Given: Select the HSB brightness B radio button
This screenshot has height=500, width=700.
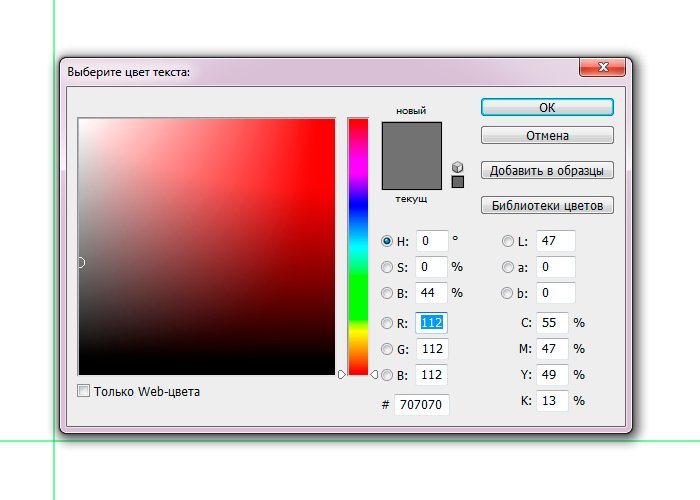Looking at the screenshot, I should (387, 293).
